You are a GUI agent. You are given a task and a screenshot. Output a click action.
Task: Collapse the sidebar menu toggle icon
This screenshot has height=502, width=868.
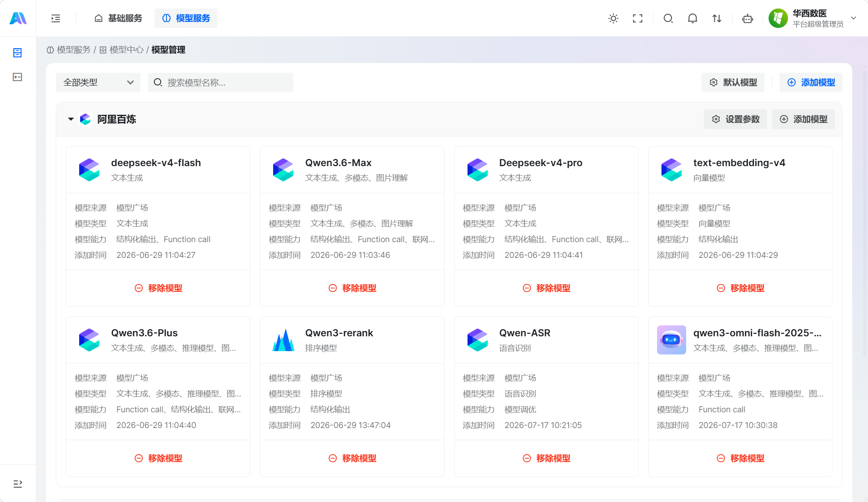tap(56, 18)
